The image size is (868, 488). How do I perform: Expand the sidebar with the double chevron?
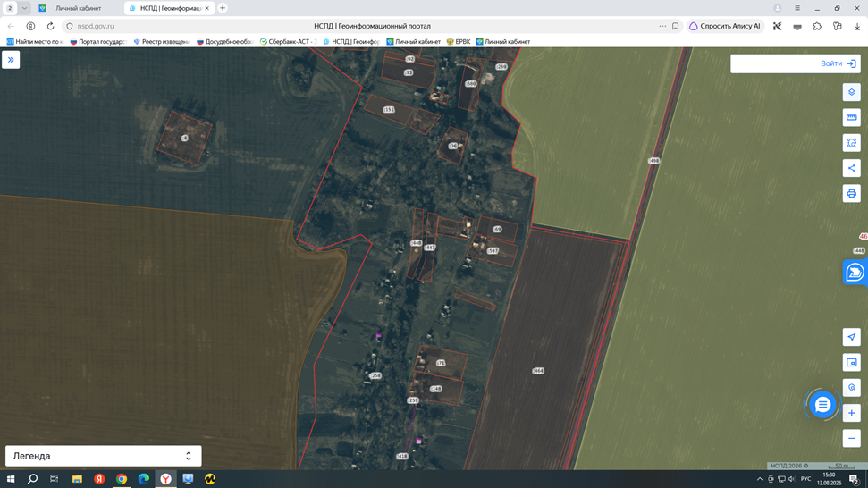coord(11,60)
